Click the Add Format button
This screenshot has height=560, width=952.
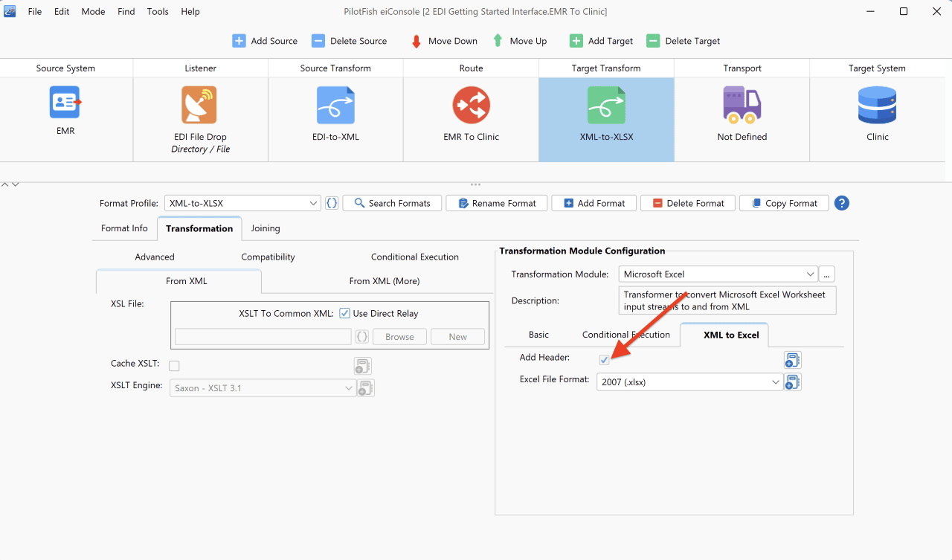click(594, 203)
